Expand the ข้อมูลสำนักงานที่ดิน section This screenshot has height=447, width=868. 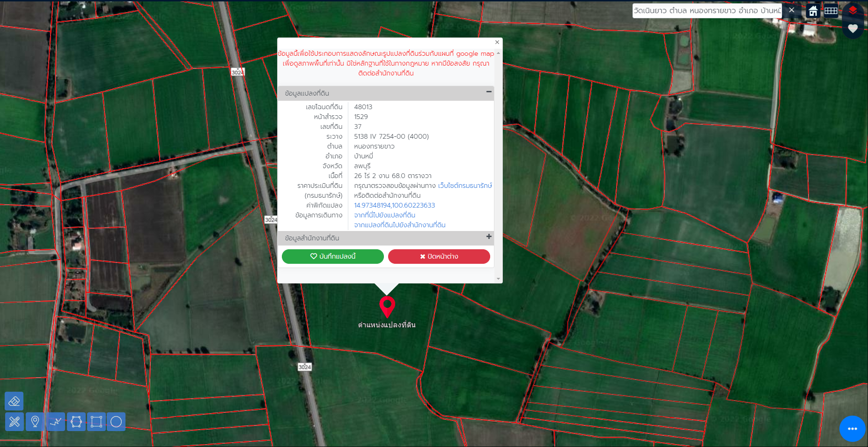pos(489,237)
